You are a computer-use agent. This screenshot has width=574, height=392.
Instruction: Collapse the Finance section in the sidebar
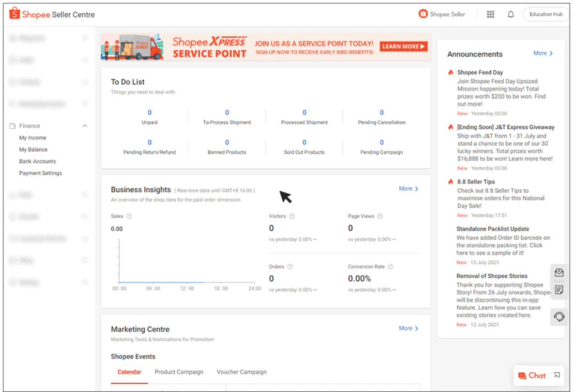click(x=85, y=125)
